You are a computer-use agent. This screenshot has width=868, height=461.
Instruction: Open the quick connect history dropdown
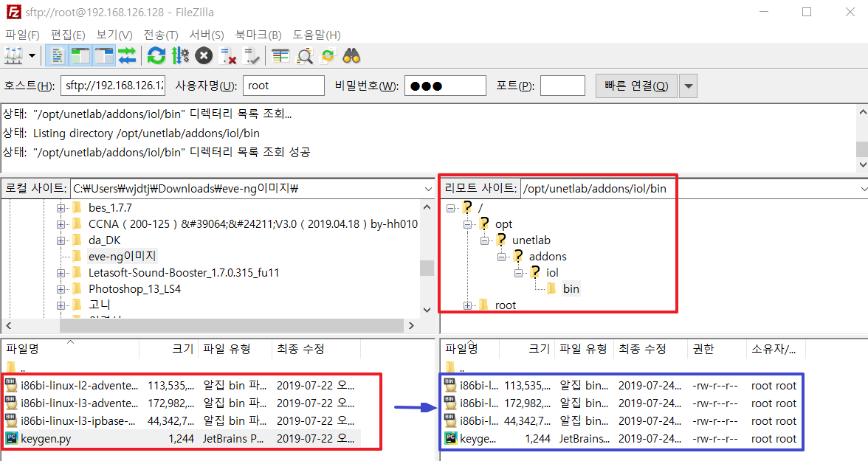coord(688,86)
